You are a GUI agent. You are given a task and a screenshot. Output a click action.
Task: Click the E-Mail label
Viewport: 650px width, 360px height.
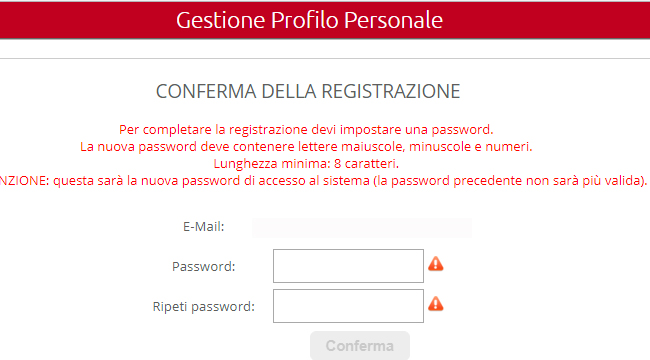tap(204, 227)
